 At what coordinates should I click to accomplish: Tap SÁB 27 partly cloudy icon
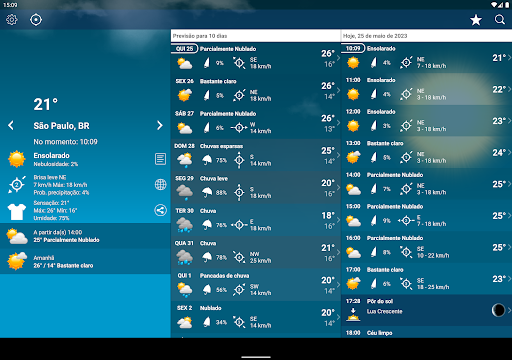click(184, 128)
